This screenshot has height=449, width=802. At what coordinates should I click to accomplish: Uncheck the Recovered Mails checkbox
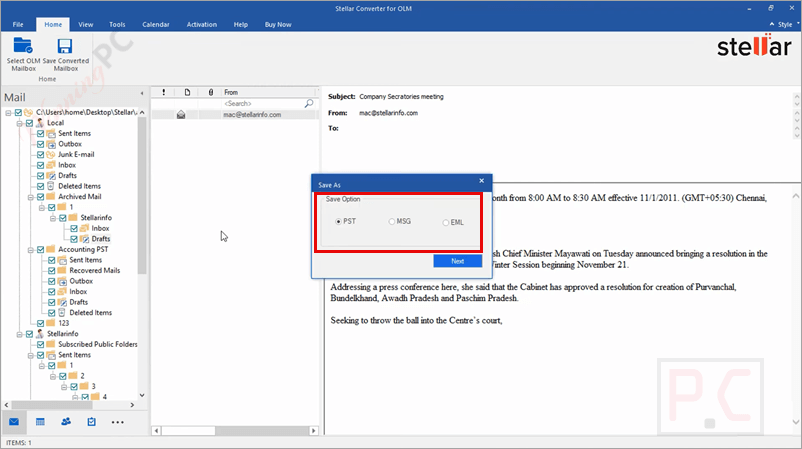(x=52, y=271)
